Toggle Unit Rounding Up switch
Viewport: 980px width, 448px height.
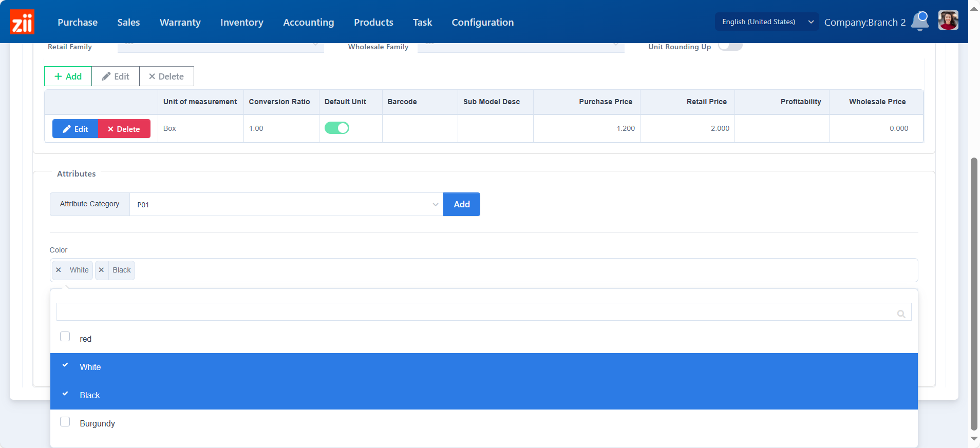pos(730,46)
